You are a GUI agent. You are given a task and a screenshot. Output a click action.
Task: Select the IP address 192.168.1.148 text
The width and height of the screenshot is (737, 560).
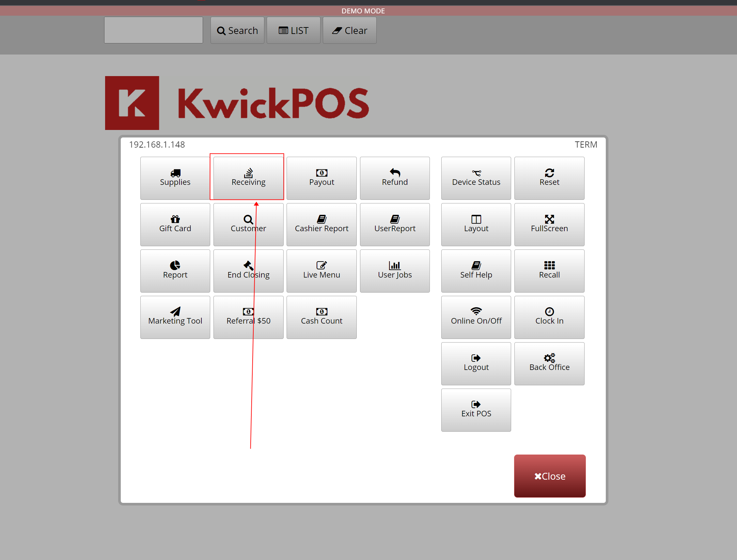pyautogui.click(x=157, y=145)
